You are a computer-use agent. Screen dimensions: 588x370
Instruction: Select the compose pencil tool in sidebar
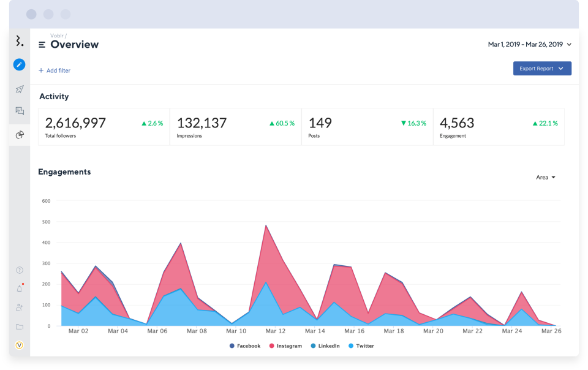point(19,64)
